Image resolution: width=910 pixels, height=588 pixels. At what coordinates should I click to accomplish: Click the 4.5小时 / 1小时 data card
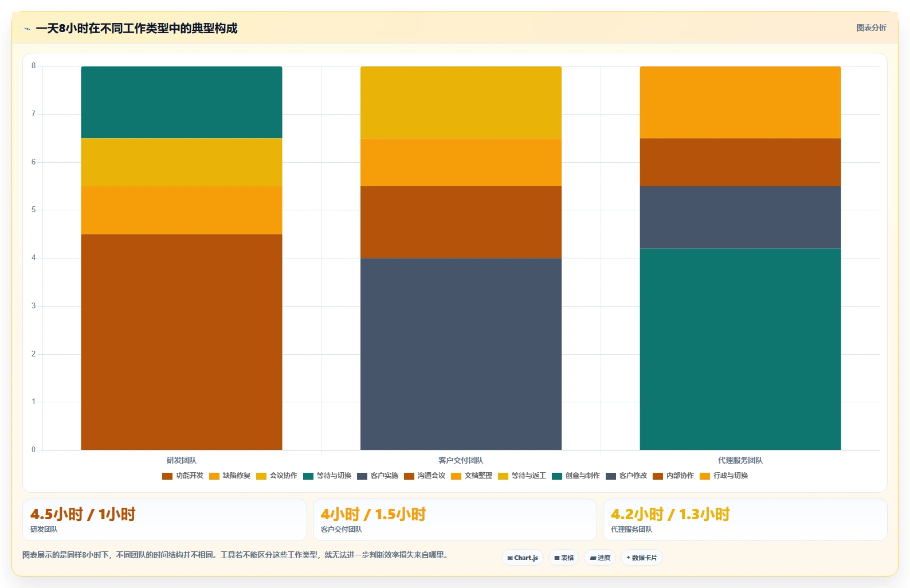point(164,520)
